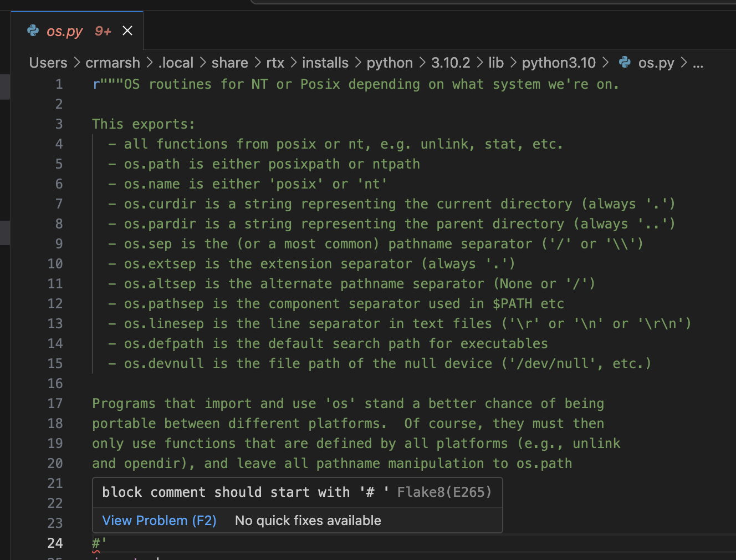Select installs in the breadcrumb path
This screenshot has width=736, height=560.
325,63
